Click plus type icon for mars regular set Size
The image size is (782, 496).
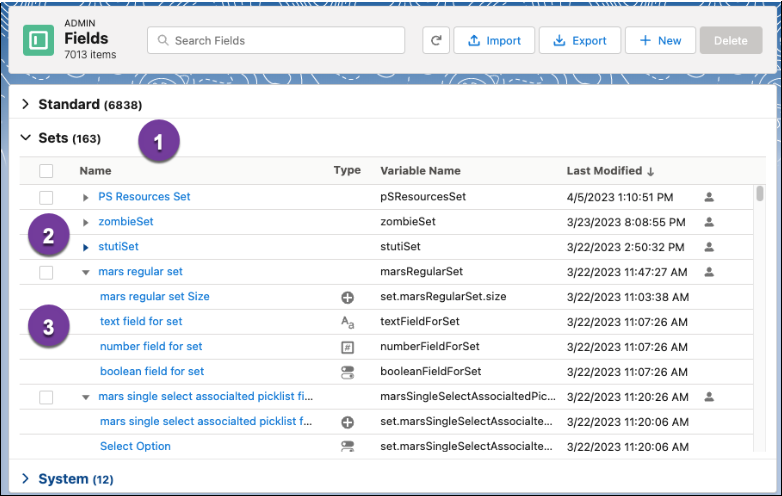348,298
